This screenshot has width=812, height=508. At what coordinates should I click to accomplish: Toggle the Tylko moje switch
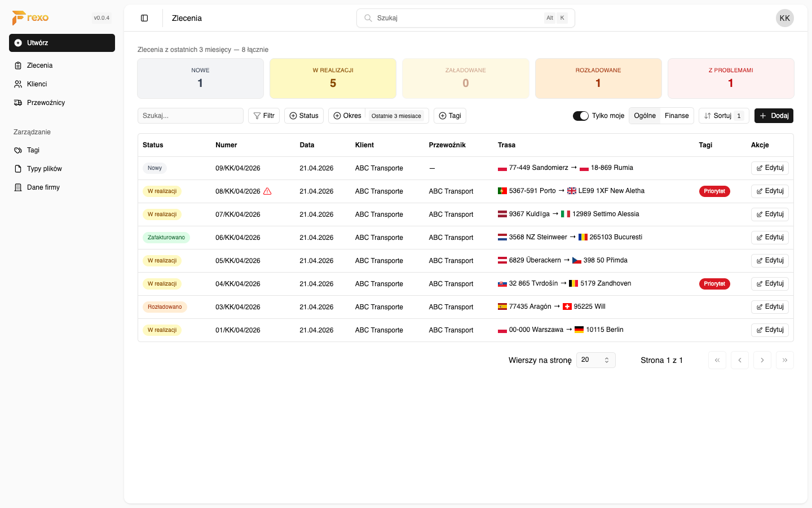[x=581, y=116]
